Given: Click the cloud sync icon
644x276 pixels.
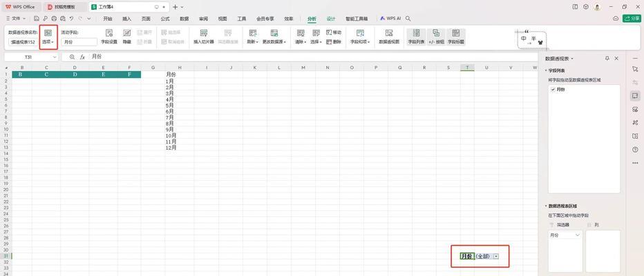Looking at the screenshot, I should coord(615,19).
